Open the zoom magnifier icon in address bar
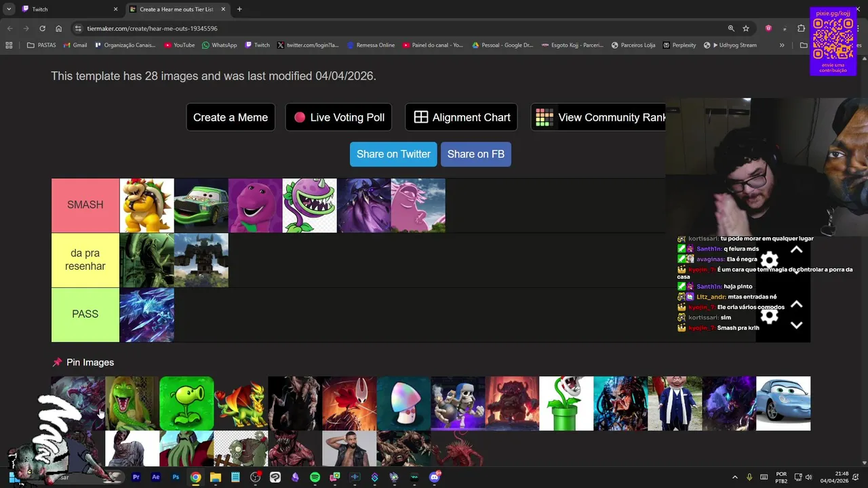This screenshot has height=488, width=868. 731,28
